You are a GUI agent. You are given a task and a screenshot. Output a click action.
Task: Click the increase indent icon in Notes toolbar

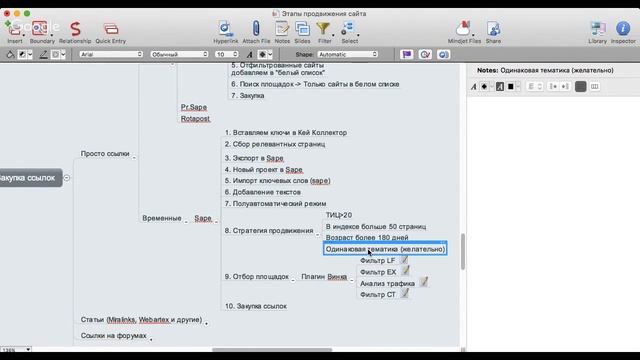pyautogui.click(x=565, y=87)
